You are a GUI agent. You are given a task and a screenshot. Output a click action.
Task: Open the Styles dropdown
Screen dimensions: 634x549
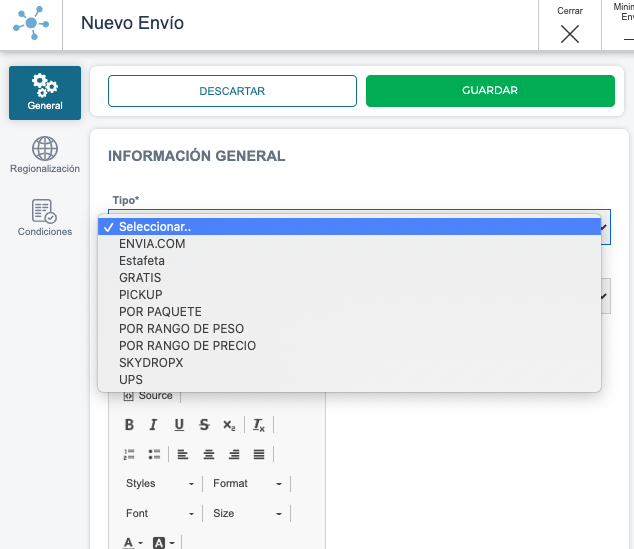160,484
